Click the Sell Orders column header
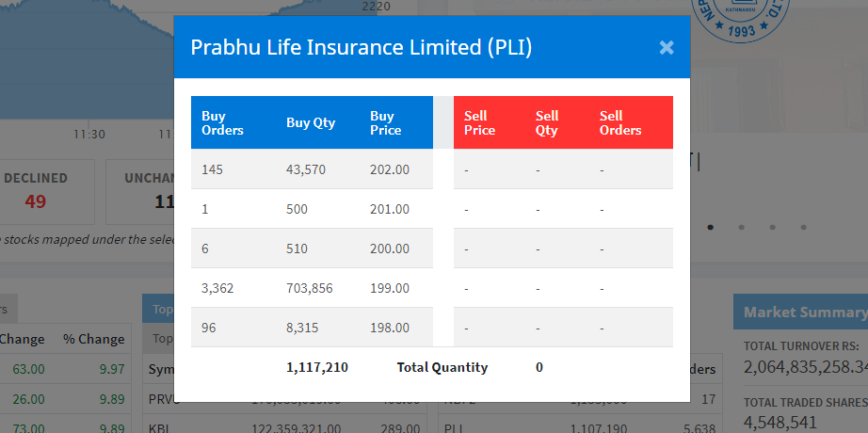 coord(620,123)
